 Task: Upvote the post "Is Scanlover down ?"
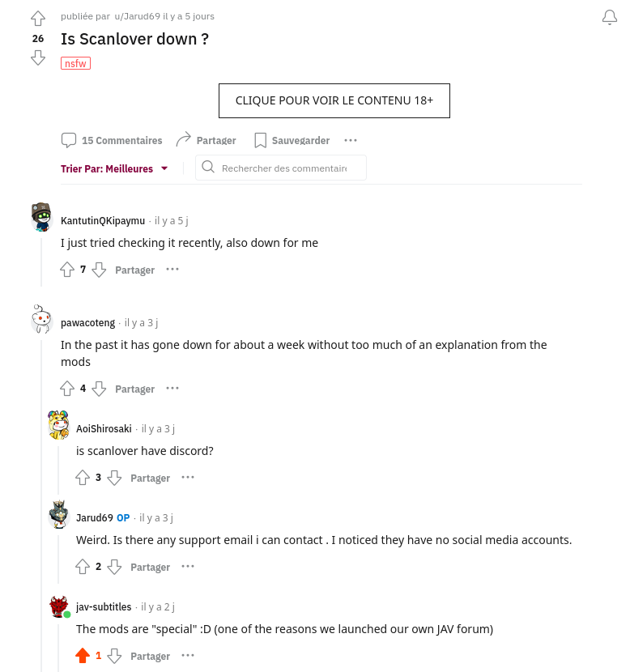click(x=38, y=19)
